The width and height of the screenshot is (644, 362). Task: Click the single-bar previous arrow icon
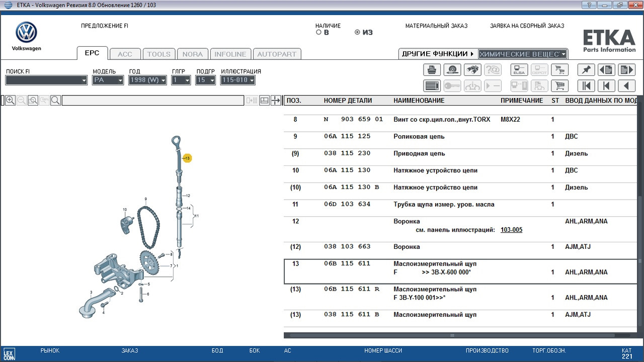(x=606, y=86)
